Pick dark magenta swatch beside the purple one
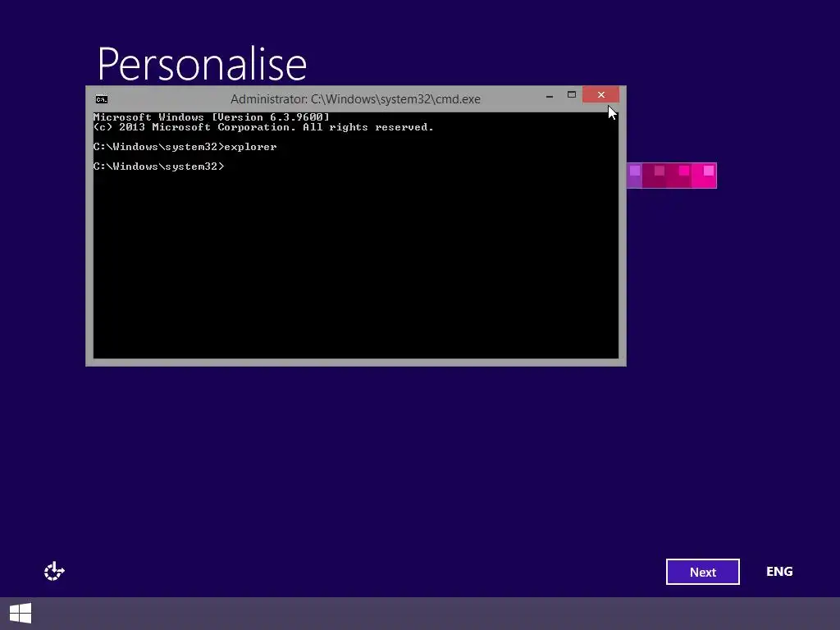This screenshot has width=840, height=630. (x=654, y=176)
